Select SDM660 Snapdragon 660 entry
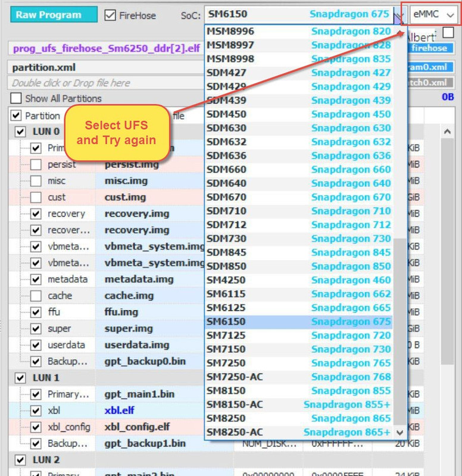The height and width of the screenshot is (476, 462). [x=299, y=170]
